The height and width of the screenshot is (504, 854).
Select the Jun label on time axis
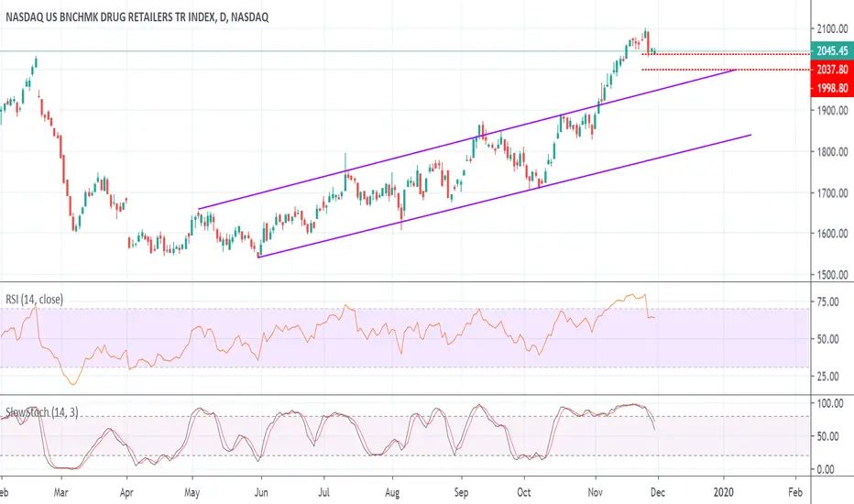[261, 493]
